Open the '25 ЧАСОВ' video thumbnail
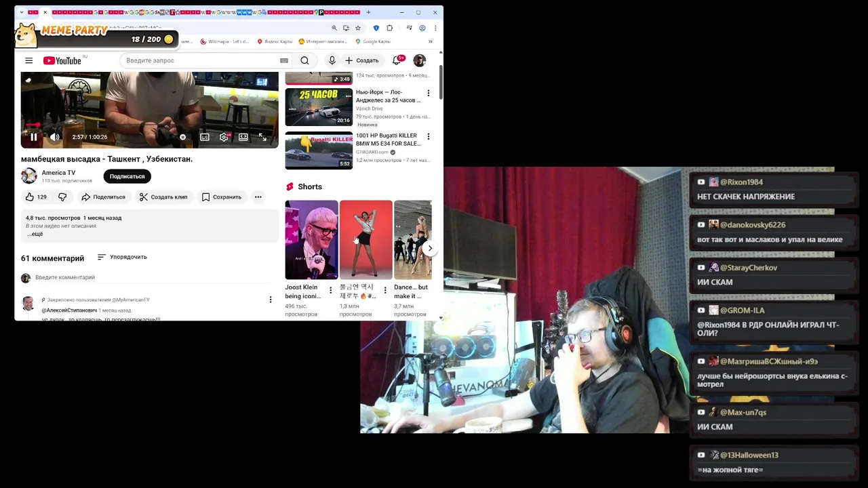The height and width of the screenshot is (488, 868). point(319,107)
